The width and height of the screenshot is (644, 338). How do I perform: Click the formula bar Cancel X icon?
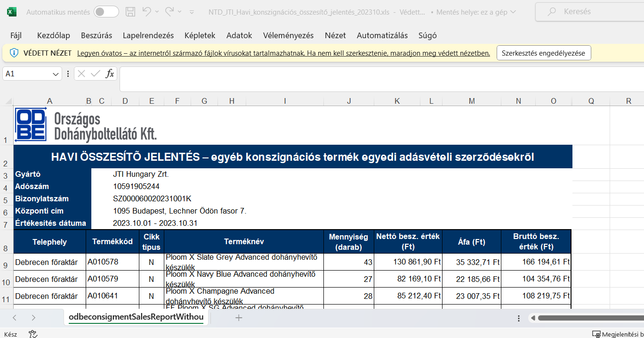(81, 74)
